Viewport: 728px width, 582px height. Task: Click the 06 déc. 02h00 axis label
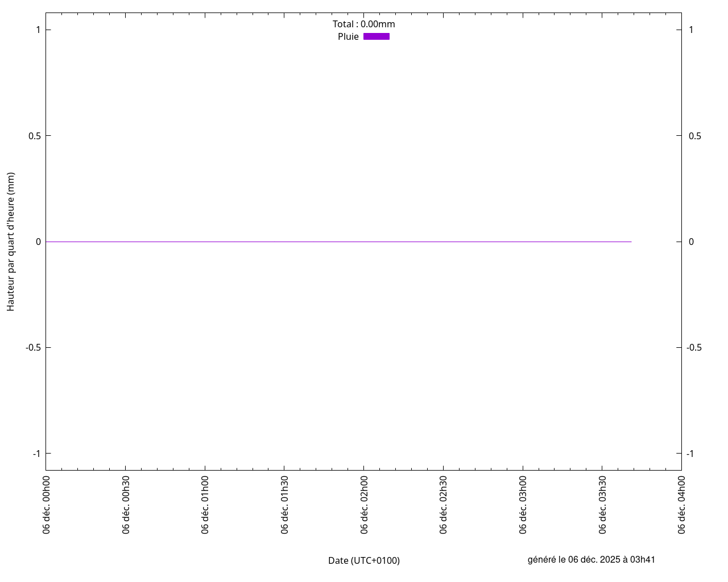point(364,505)
